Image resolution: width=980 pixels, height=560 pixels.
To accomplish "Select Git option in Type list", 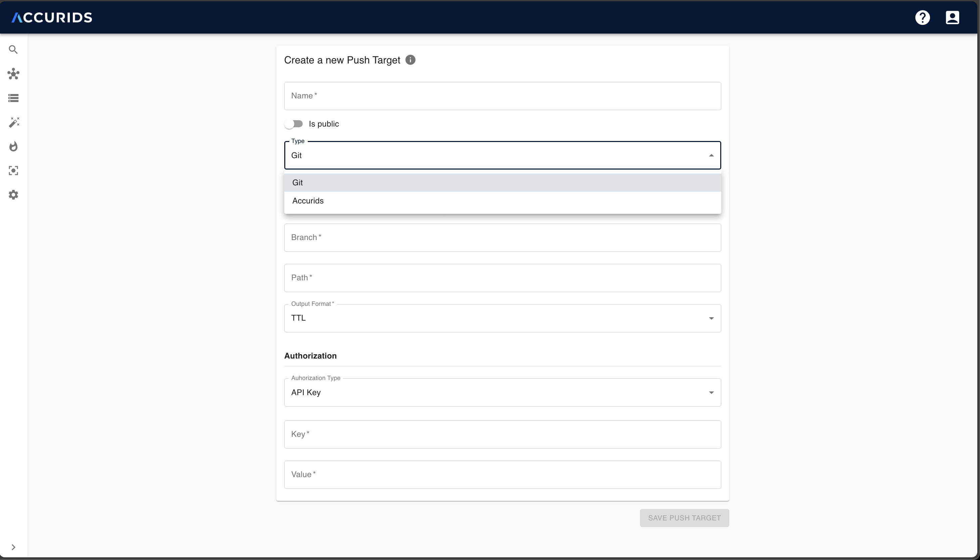I will pos(298,183).
